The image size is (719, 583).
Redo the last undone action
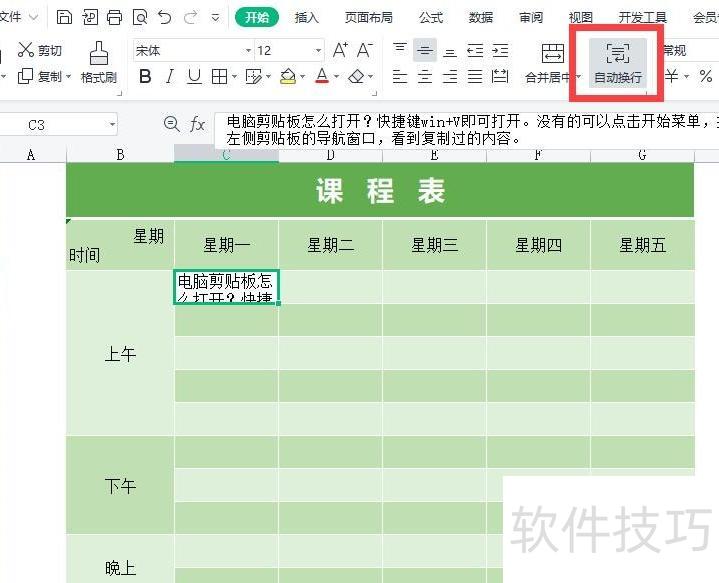190,17
